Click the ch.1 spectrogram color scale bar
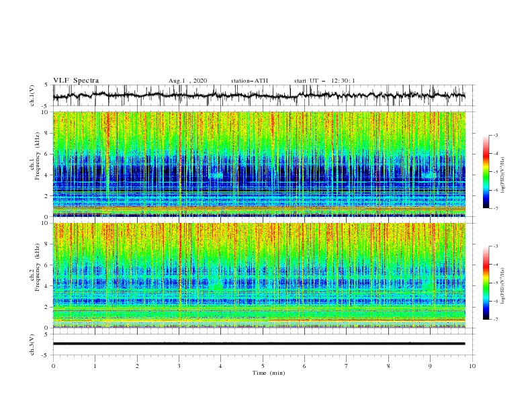Viewport: 532px width, 411px height. pyautogui.click(x=486, y=172)
